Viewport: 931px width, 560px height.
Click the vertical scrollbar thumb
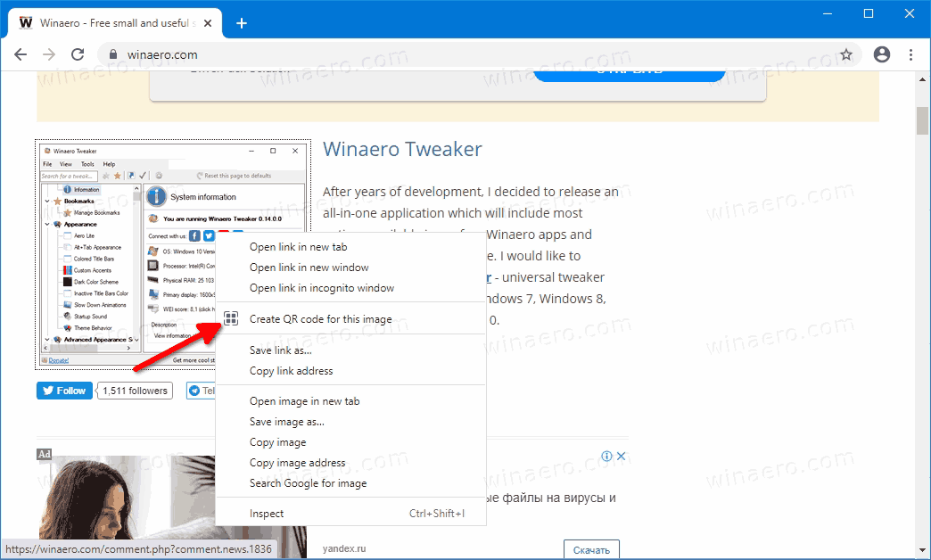922,120
